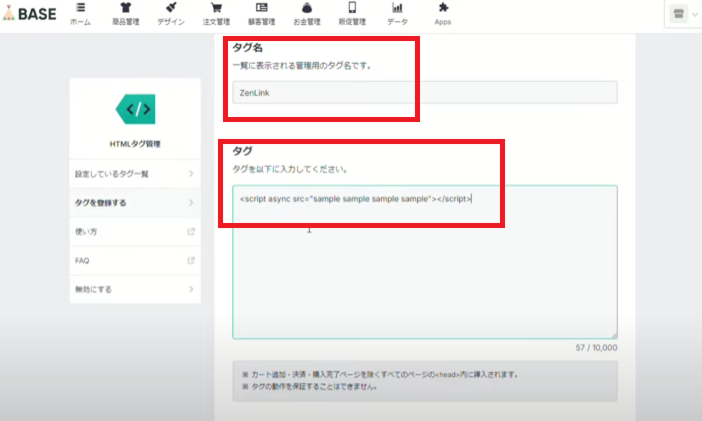
Task: Open データ with the bar chart icon
Action: (x=397, y=10)
